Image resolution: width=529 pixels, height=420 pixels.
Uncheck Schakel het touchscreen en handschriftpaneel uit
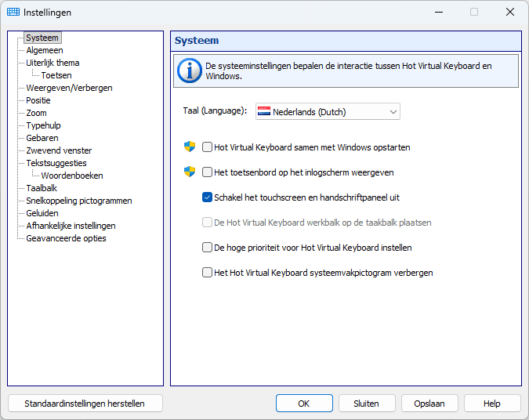click(x=207, y=197)
